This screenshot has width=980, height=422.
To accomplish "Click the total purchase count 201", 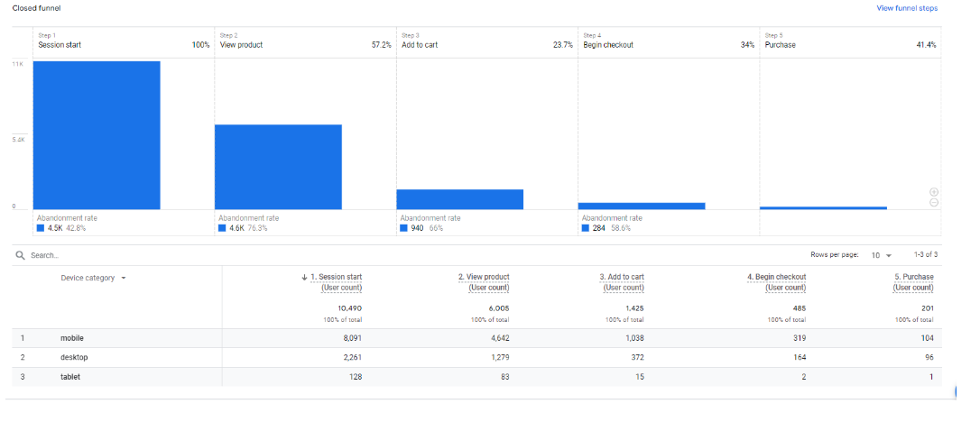I will (x=928, y=308).
